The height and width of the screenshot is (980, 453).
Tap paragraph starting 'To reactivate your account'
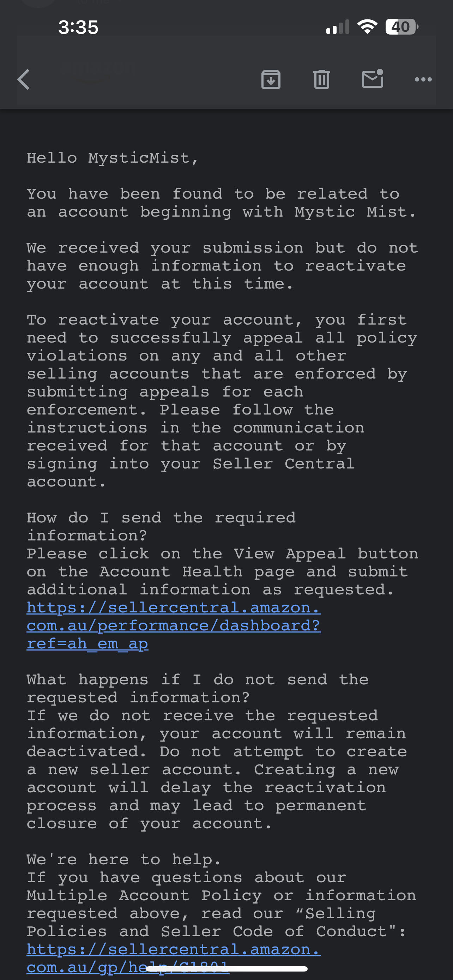[222, 401]
